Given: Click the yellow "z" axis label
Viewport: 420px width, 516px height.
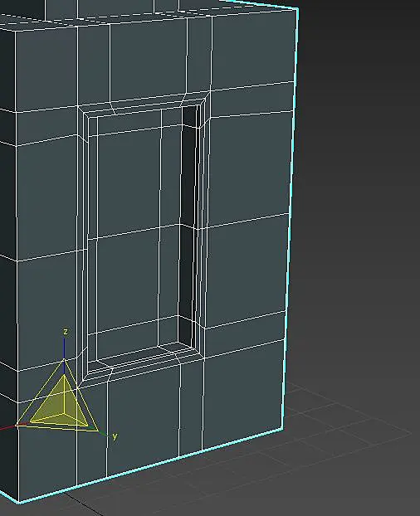Looking at the screenshot, I should tap(66, 331).
